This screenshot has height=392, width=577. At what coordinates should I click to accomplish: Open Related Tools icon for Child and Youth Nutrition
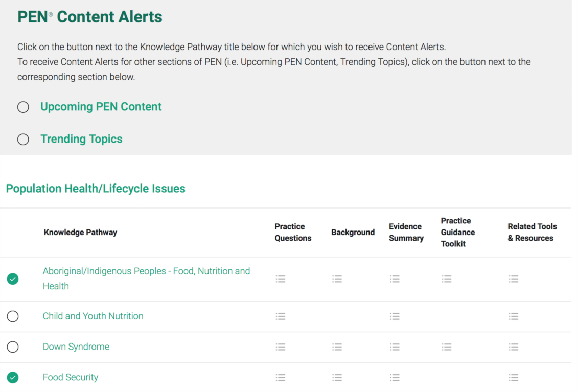513,316
